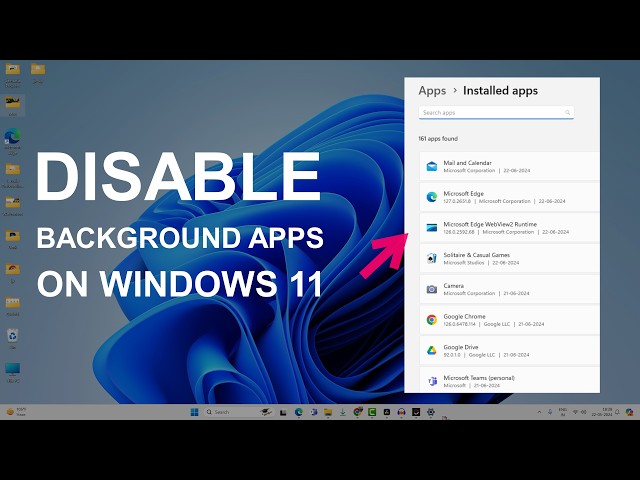Image resolution: width=640 pixels, height=480 pixels.
Task: Click the microphone icon in the system tray
Action: pyautogui.click(x=550, y=412)
